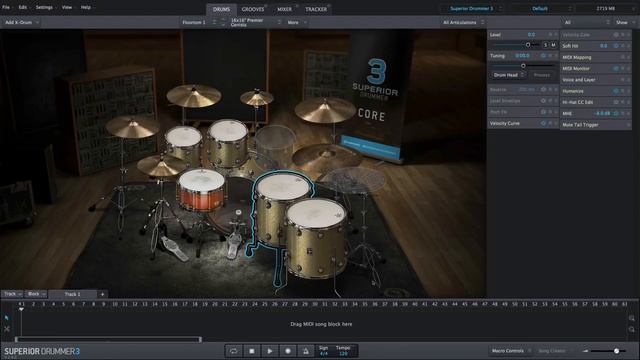This screenshot has width=640, height=360.
Task: Toggle power for MIDI Monitor
Action: [616, 68]
